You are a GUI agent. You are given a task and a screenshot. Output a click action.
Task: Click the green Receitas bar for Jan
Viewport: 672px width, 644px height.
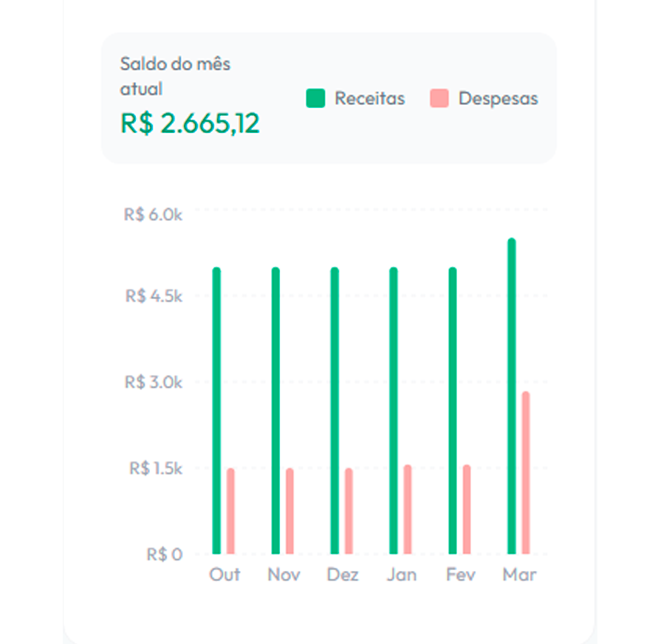394,411
